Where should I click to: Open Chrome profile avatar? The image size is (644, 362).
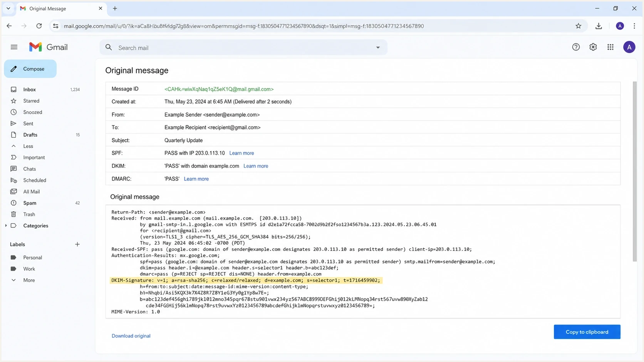620,26
